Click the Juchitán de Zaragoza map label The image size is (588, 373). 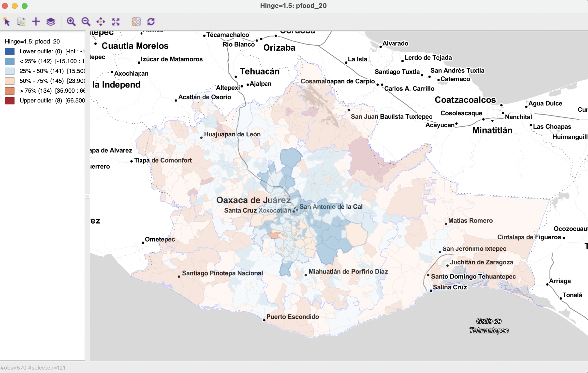pyautogui.click(x=482, y=262)
